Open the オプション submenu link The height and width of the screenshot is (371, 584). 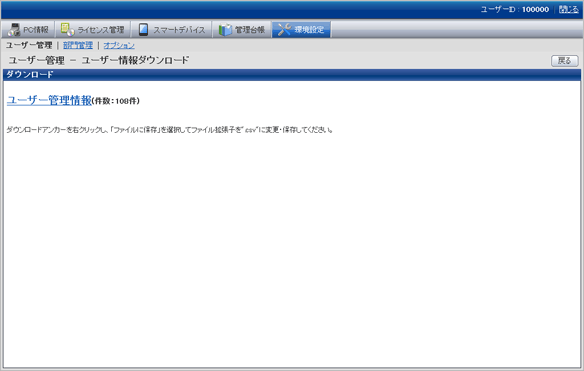[x=119, y=45]
